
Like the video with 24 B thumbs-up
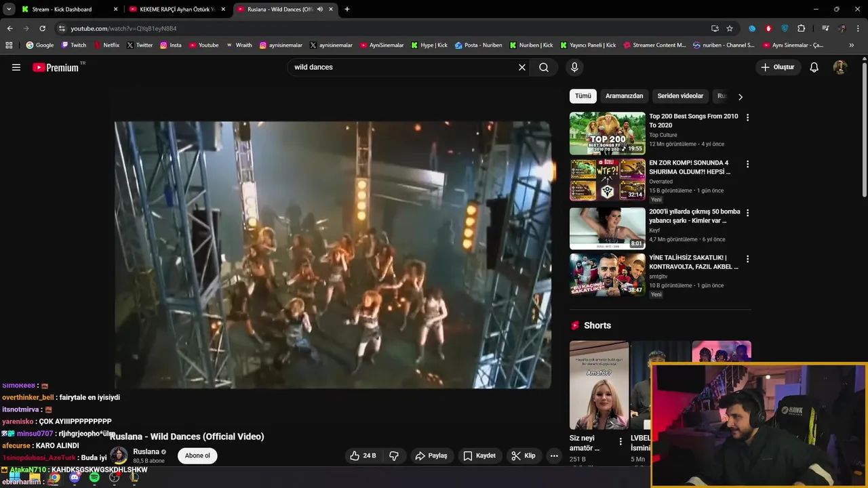(363, 455)
